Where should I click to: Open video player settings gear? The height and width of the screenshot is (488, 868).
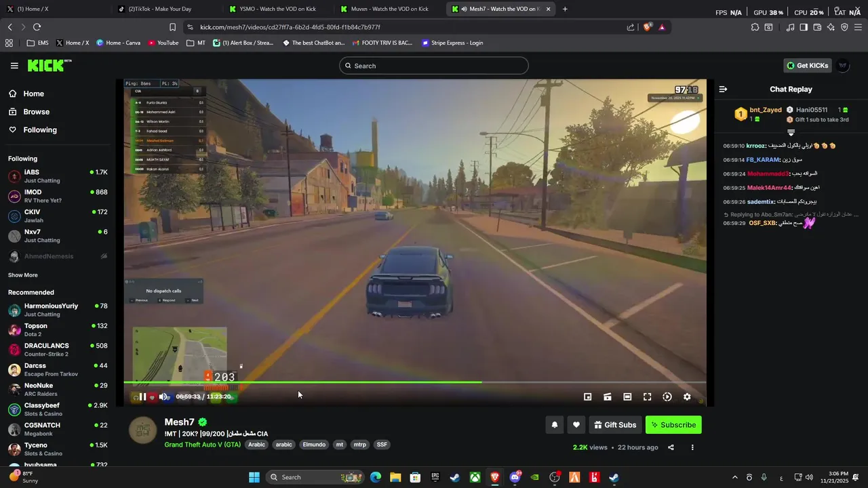(x=687, y=397)
